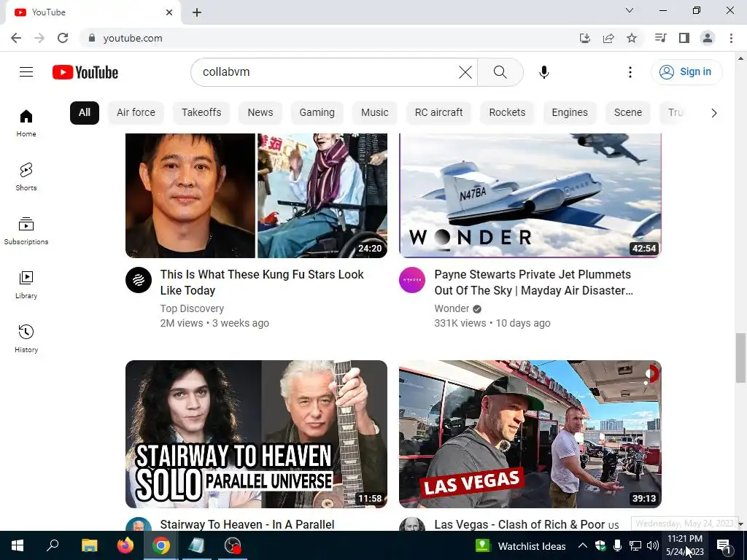Screen dimensions: 747x560
Task: Run search with magnifier button
Action: (x=500, y=72)
